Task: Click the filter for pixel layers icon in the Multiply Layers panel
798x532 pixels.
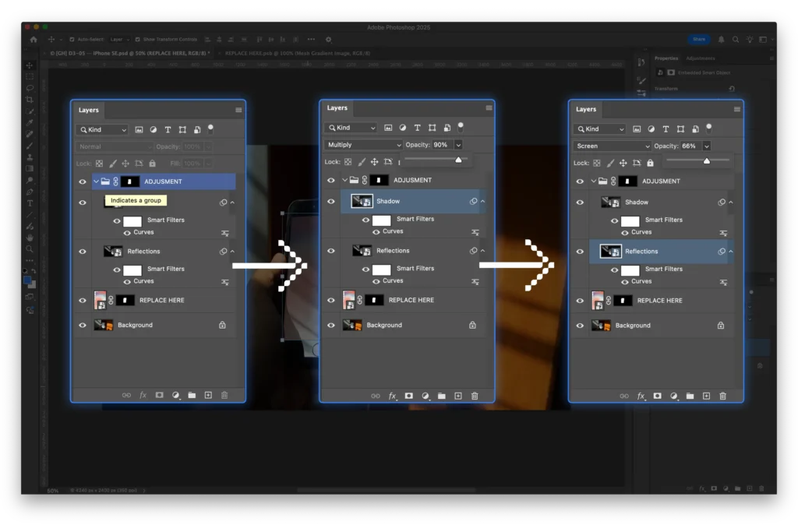Action: click(x=388, y=128)
